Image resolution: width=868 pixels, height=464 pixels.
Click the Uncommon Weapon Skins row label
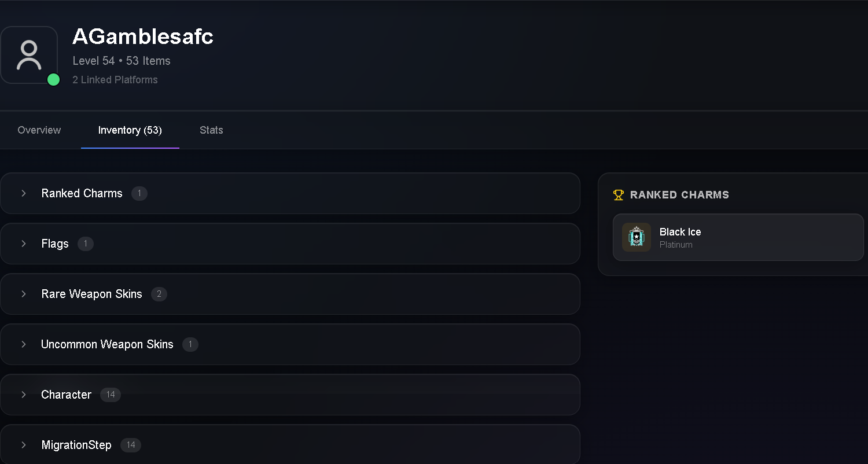(107, 344)
